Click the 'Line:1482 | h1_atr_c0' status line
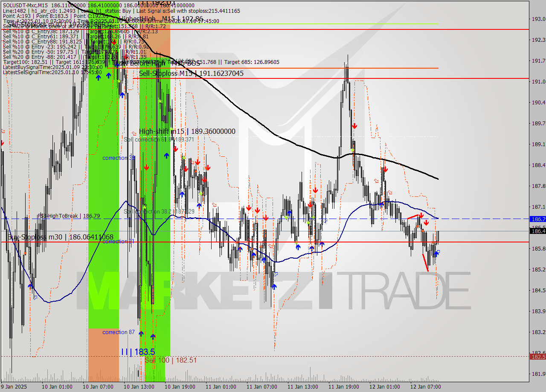The height and width of the screenshot is (392, 546). click(x=122, y=11)
